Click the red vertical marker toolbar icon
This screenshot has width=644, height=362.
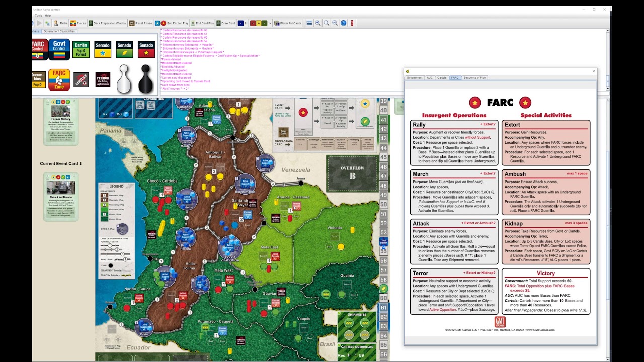click(x=352, y=23)
